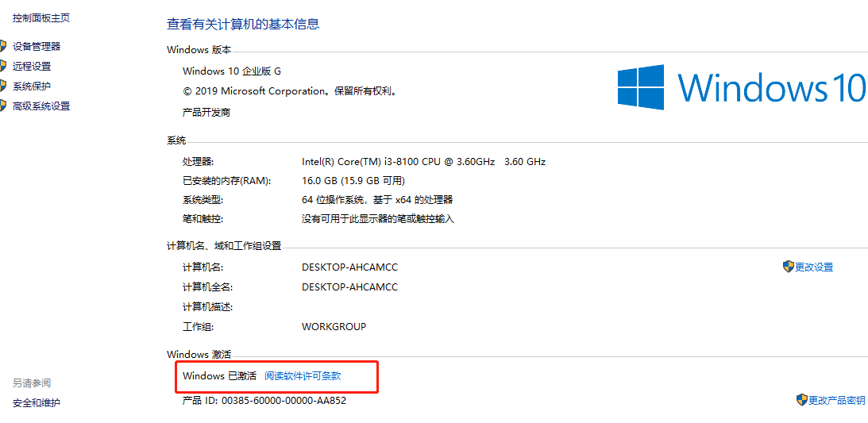Screen dimensions: 868x423
Task: Open 设备管理器 in sidebar
Action: click(37, 47)
